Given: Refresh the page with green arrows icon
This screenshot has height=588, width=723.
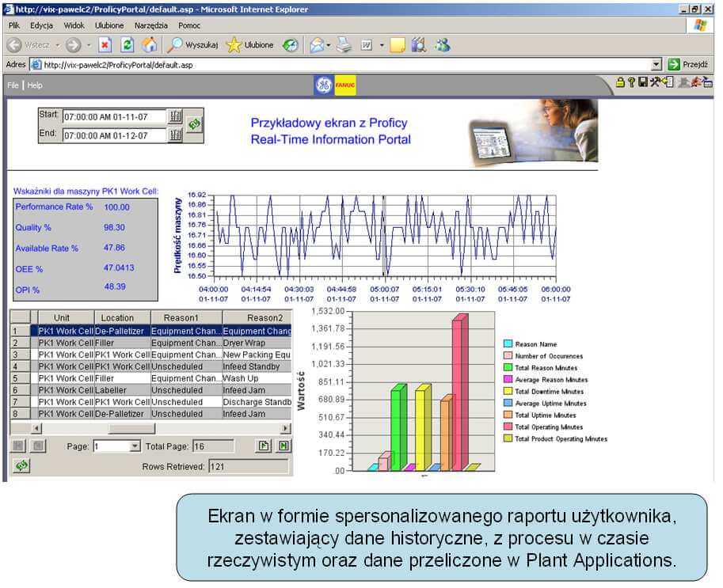Looking at the screenshot, I should (127, 44).
